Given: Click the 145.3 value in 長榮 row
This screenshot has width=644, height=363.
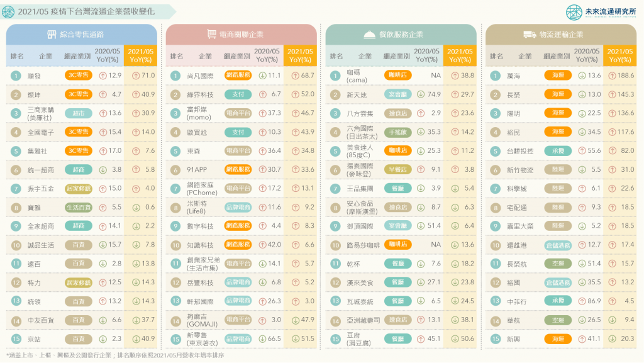Looking at the screenshot, I should coord(626,94).
